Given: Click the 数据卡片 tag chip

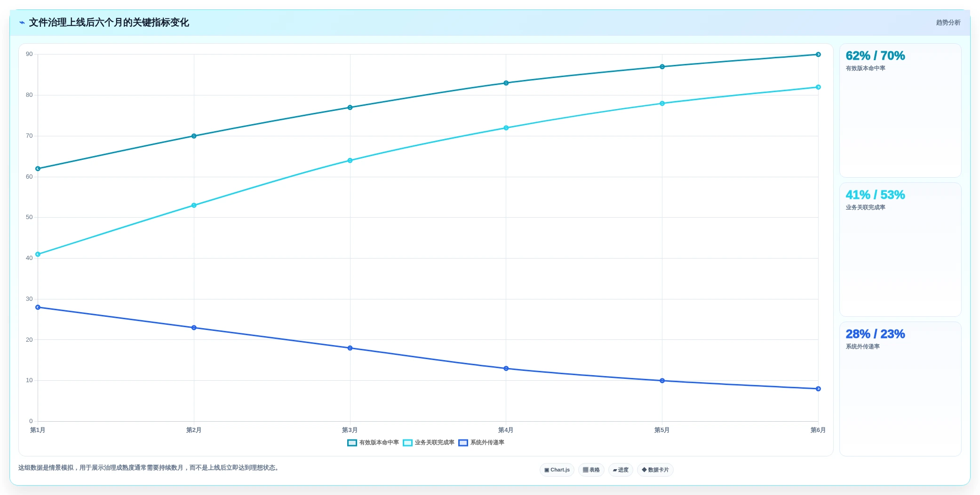Looking at the screenshot, I should (655, 470).
